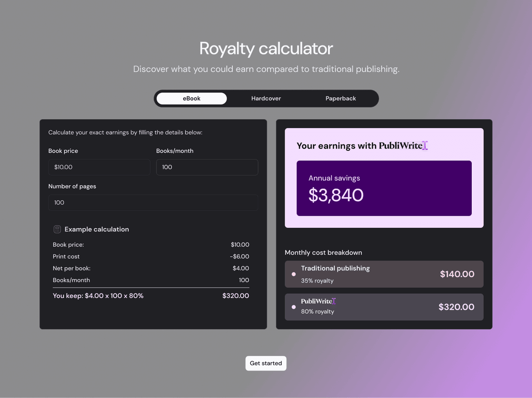
Task: Click the $140.00 traditional publishing amount
Action: coord(457,274)
